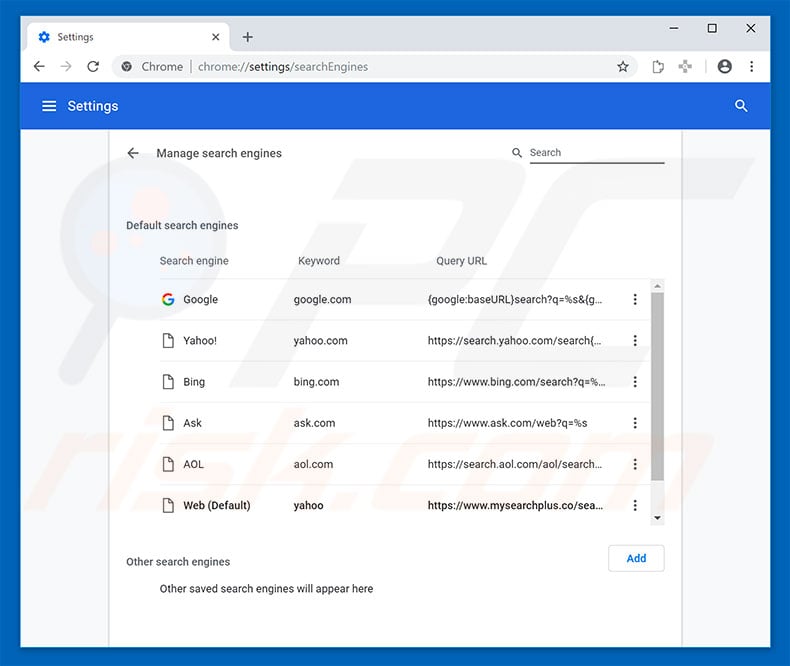Click the Manage search engines heading
The width and height of the screenshot is (790, 666).
point(219,153)
